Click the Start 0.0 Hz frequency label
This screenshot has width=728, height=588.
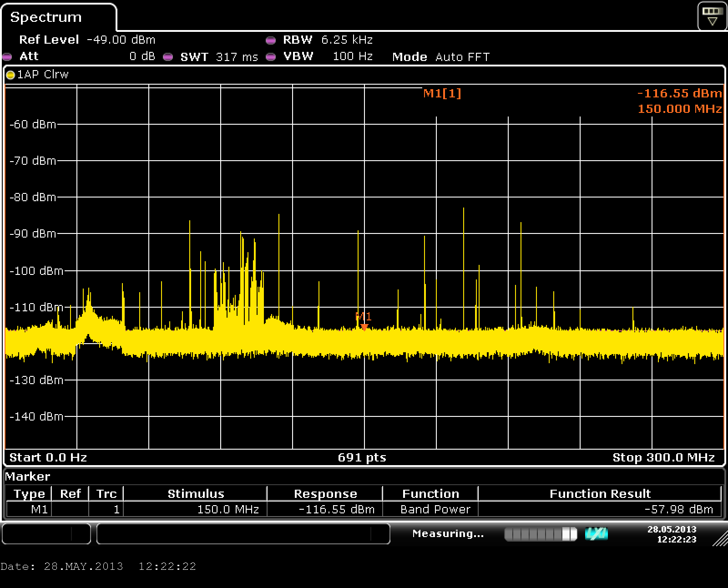click(48, 457)
